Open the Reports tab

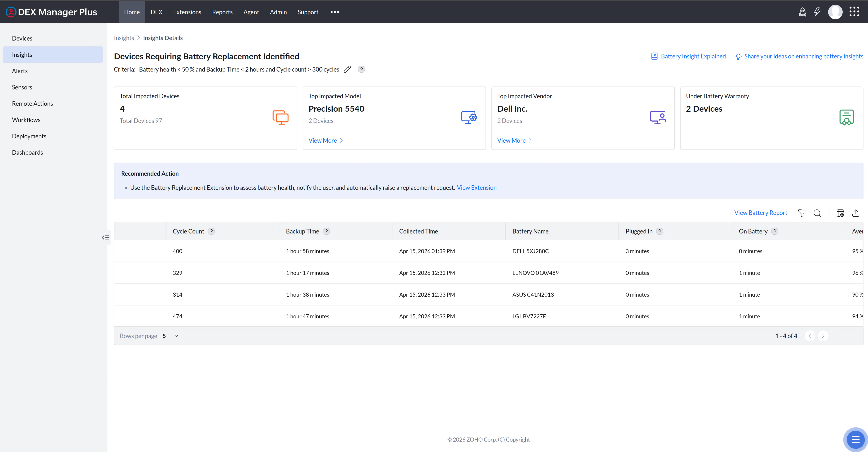[x=222, y=12]
